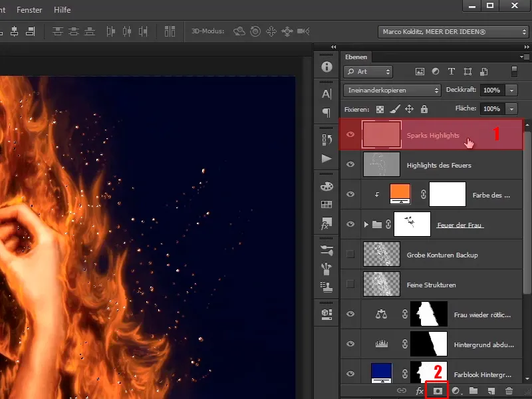This screenshot has width=532, height=399.
Task: Open the Brush presets panel icon
Action: tap(327, 251)
